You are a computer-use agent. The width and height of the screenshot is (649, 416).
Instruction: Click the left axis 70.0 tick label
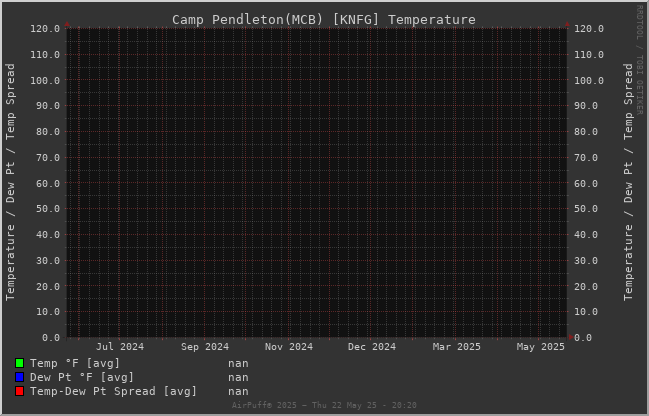pyautogui.click(x=48, y=158)
